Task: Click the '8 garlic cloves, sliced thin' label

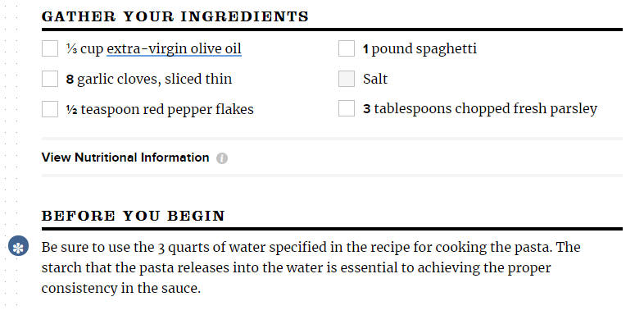Action: tap(148, 79)
